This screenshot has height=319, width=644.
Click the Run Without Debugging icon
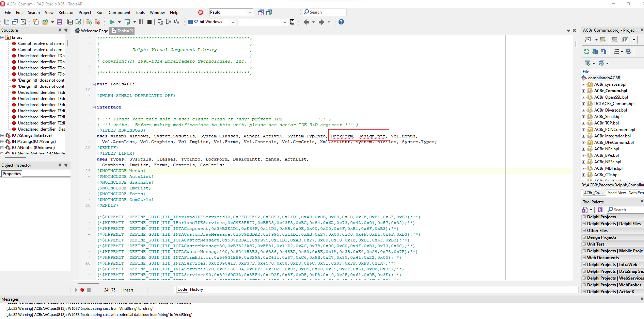pos(127,22)
